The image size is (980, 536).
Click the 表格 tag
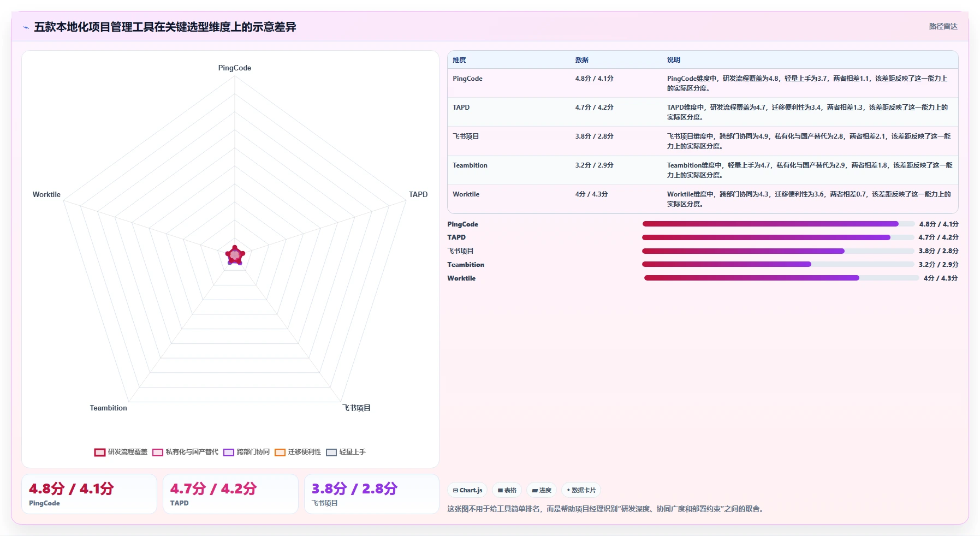click(x=507, y=490)
